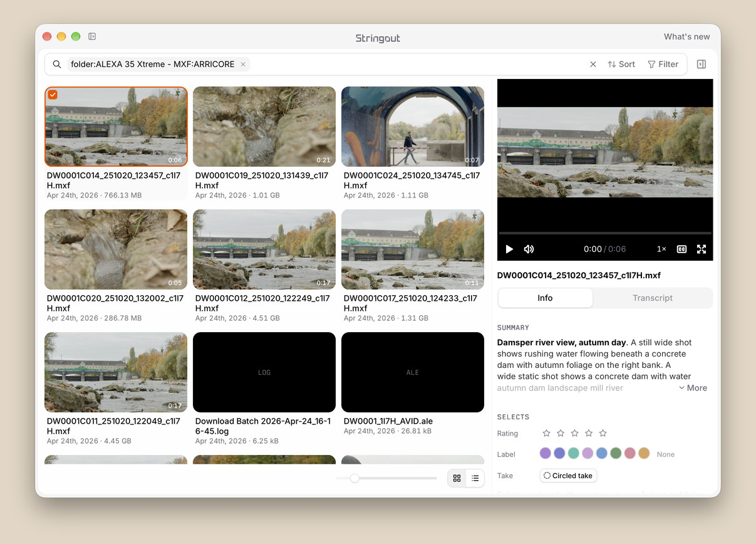This screenshot has height=544, width=756.
Task: Set rating to four stars
Action: (589, 433)
